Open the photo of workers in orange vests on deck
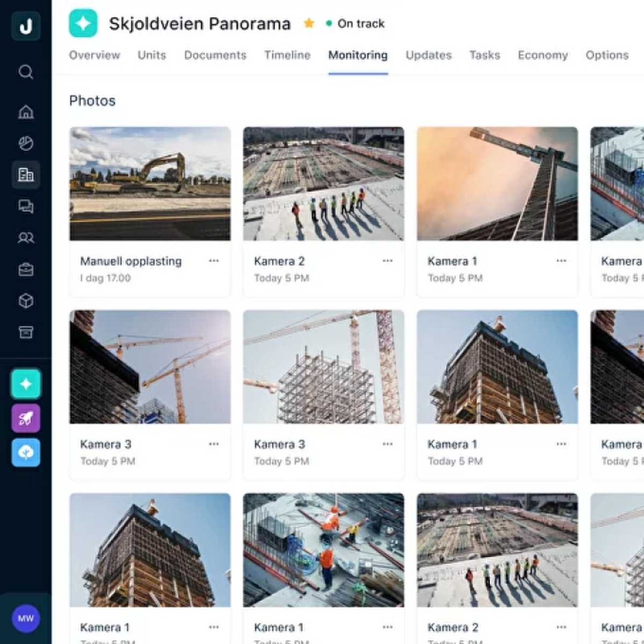The width and height of the screenshot is (644, 644). [x=324, y=550]
